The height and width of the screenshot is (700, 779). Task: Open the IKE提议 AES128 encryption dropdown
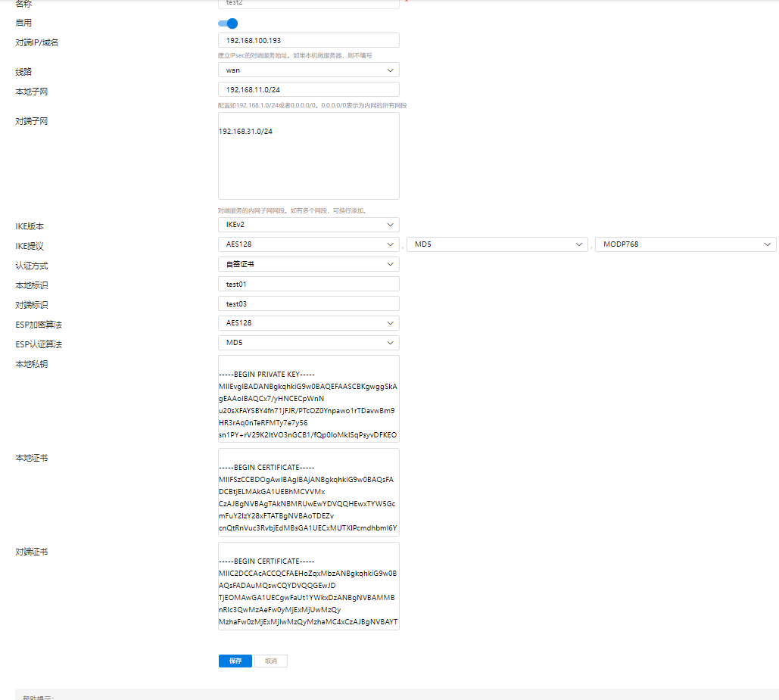308,244
